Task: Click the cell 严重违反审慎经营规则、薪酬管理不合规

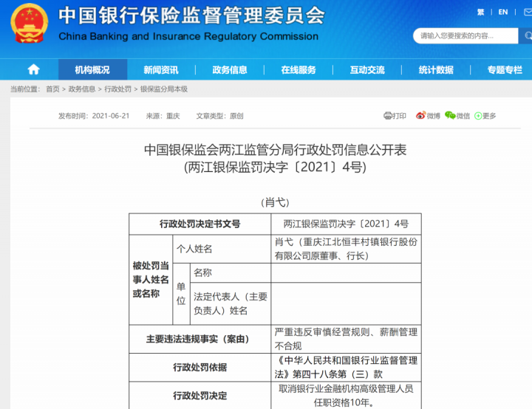Action: pyautogui.click(x=346, y=339)
